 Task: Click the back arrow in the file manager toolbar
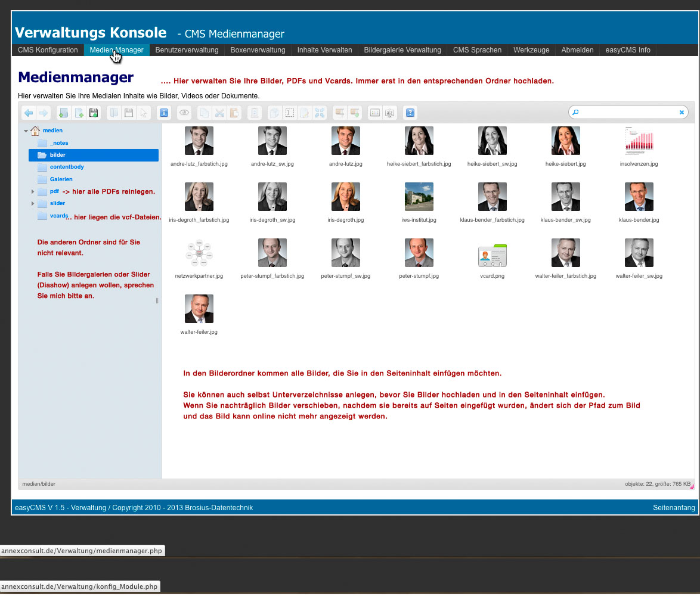(29, 112)
